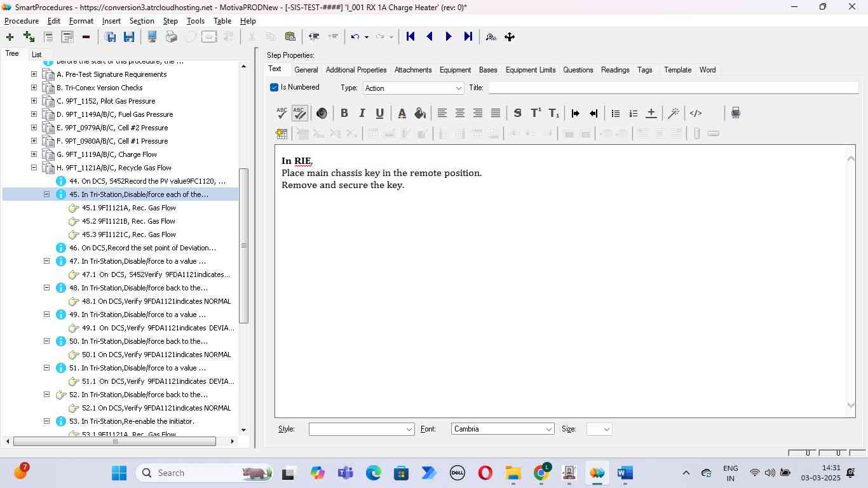
Task: Go to previous step blue arrow
Action: [430, 37]
